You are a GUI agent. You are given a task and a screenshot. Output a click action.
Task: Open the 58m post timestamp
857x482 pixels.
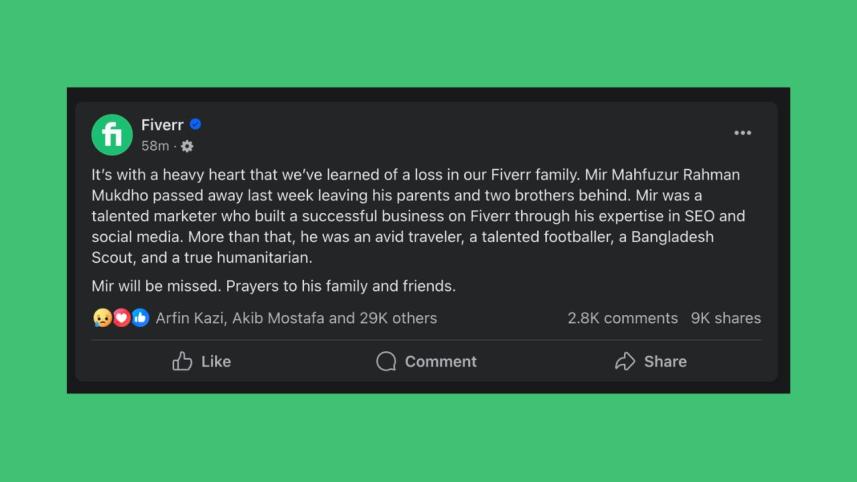(x=155, y=146)
